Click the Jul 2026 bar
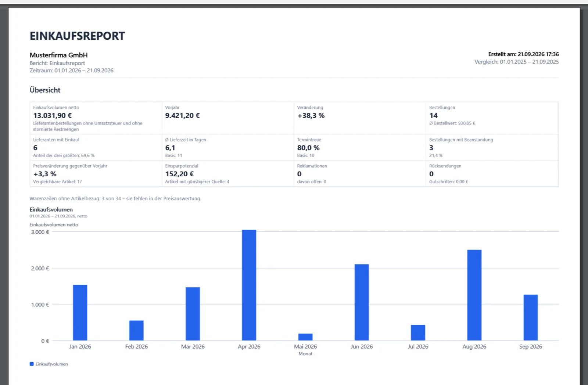Viewport: 588px width, 385px height. pyautogui.click(x=418, y=332)
